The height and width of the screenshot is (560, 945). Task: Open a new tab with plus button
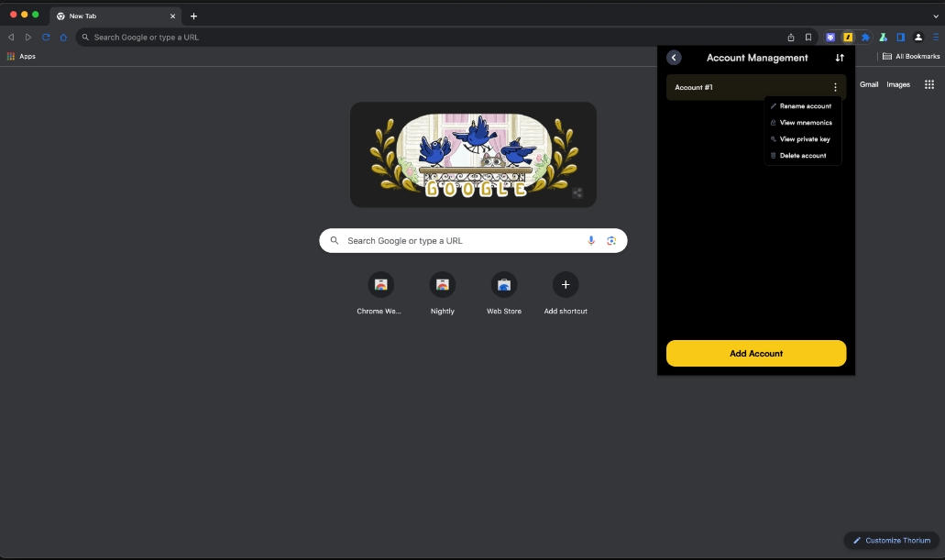[x=193, y=16]
